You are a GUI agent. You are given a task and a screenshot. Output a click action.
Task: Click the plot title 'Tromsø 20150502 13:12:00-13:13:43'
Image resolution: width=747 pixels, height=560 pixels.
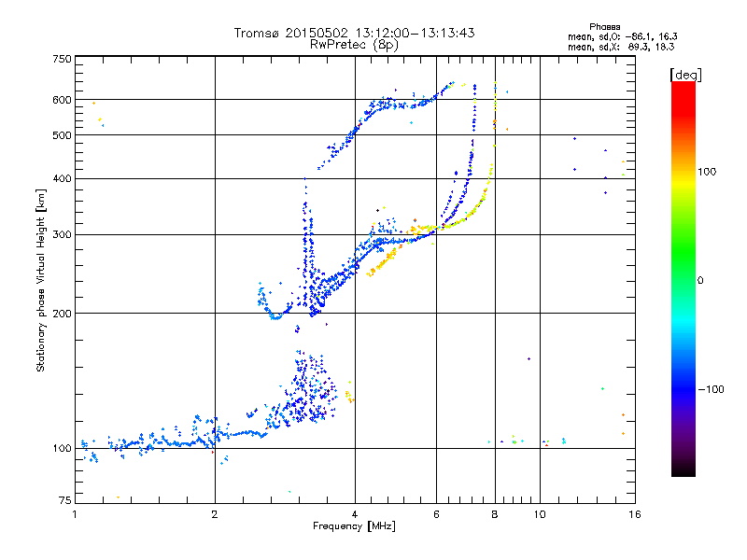pyautogui.click(x=354, y=33)
